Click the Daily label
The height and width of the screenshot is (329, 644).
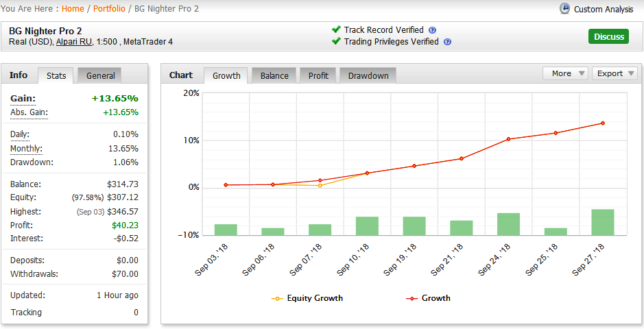(x=20, y=134)
